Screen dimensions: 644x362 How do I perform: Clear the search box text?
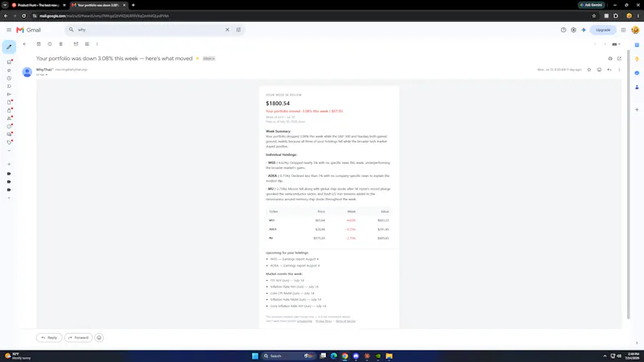(227, 30)
